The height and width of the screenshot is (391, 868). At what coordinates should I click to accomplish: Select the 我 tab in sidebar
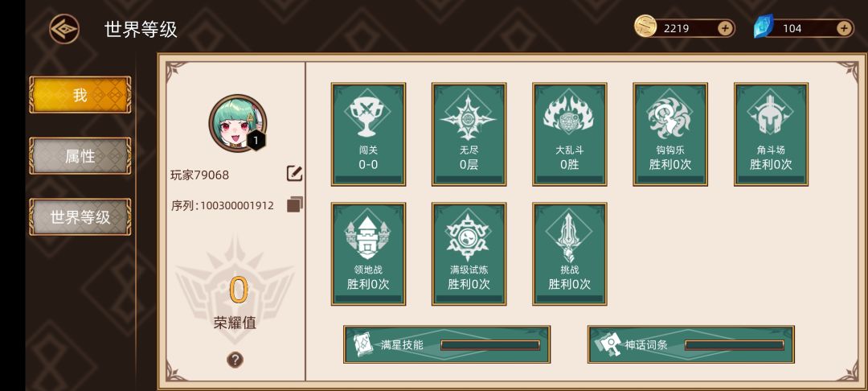tap(80, 95)
